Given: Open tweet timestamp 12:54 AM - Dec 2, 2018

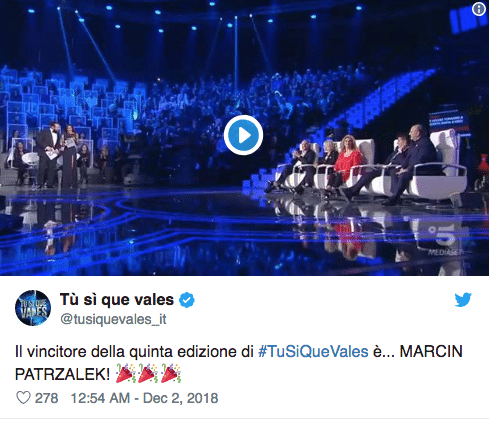Looking at the screenshot, I should 145,398.
